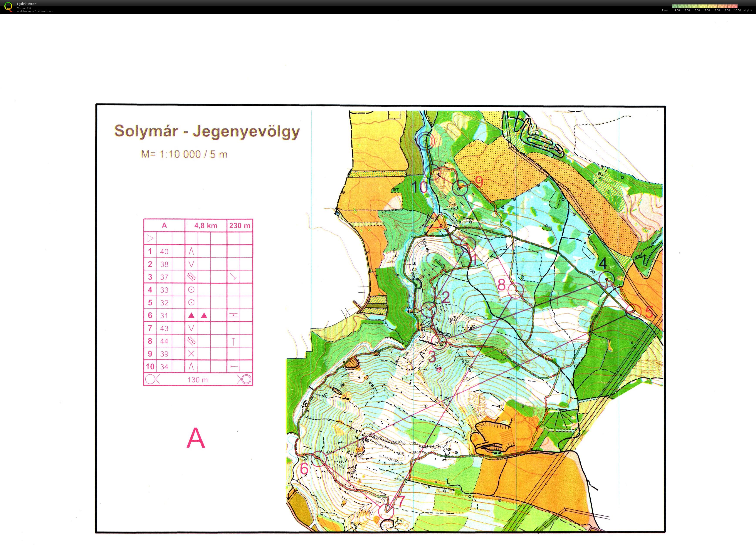Click control code 37 in the table
Image resolution: width=756 pixels, height=545 pixels.
164,277
